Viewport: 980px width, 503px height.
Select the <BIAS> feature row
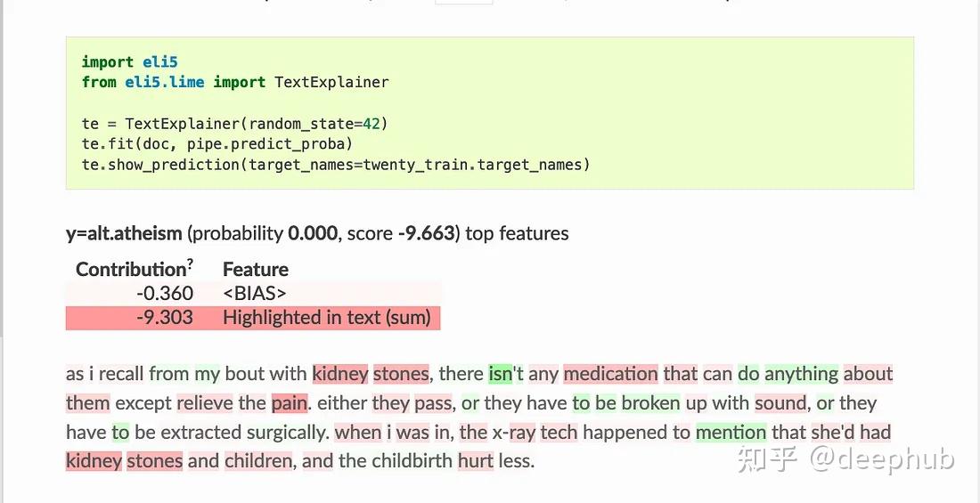253,293
